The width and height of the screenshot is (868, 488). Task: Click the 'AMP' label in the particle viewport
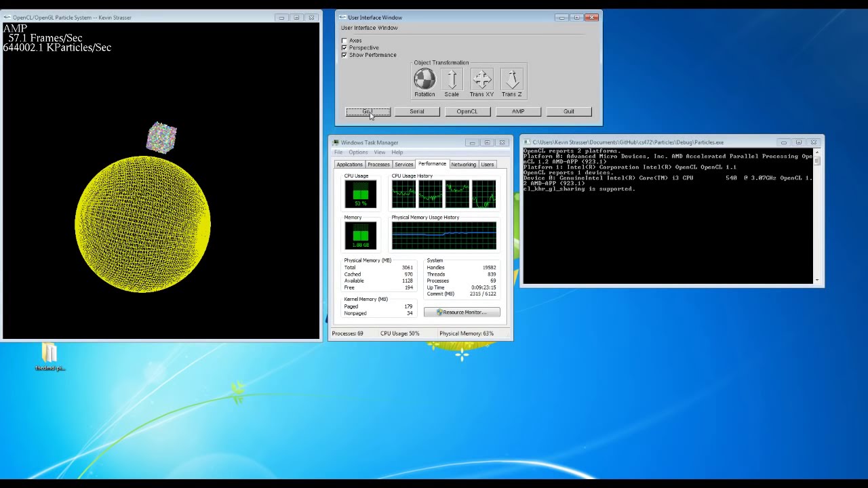tap(15, 28)
